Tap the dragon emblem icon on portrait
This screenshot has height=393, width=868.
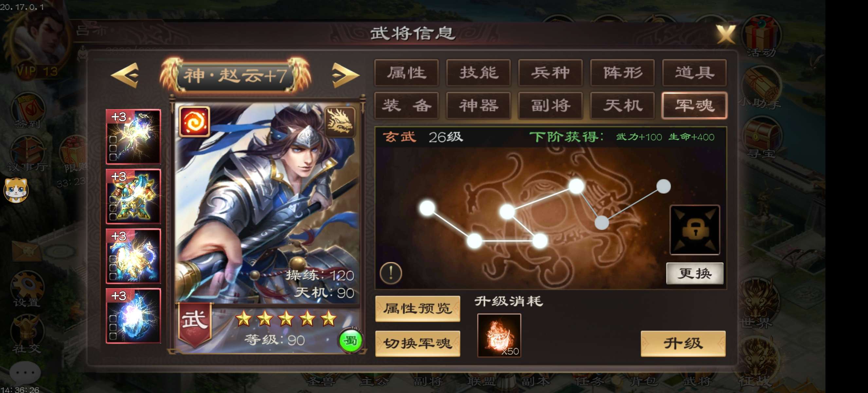coord(340,122)
